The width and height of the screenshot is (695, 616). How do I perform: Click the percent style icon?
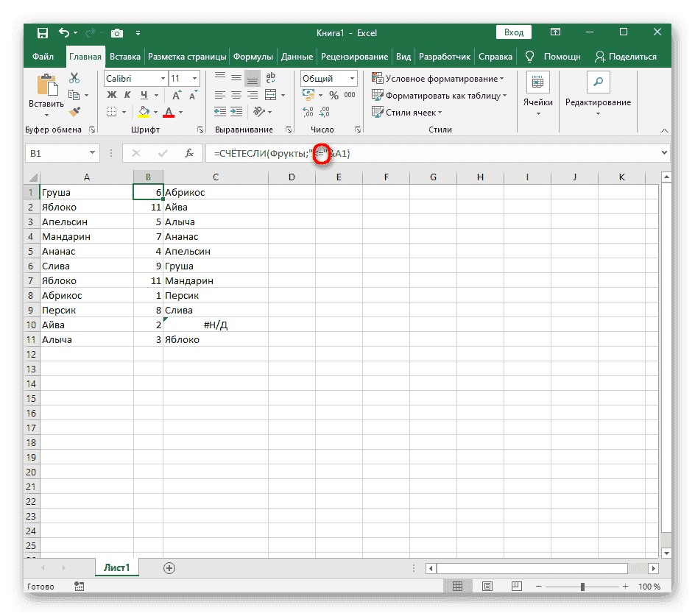(x=334, y=95)
